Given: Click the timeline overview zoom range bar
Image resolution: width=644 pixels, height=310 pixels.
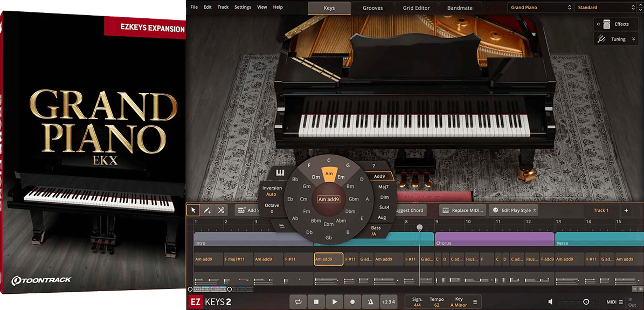Looking at the screenshot, I should (210, 289).
